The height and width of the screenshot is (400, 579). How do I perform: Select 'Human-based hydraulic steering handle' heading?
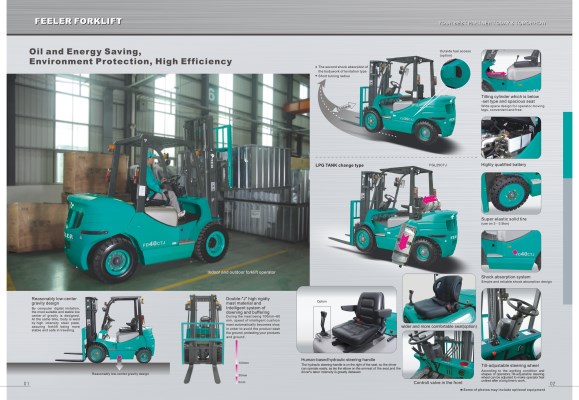(338, 359)
